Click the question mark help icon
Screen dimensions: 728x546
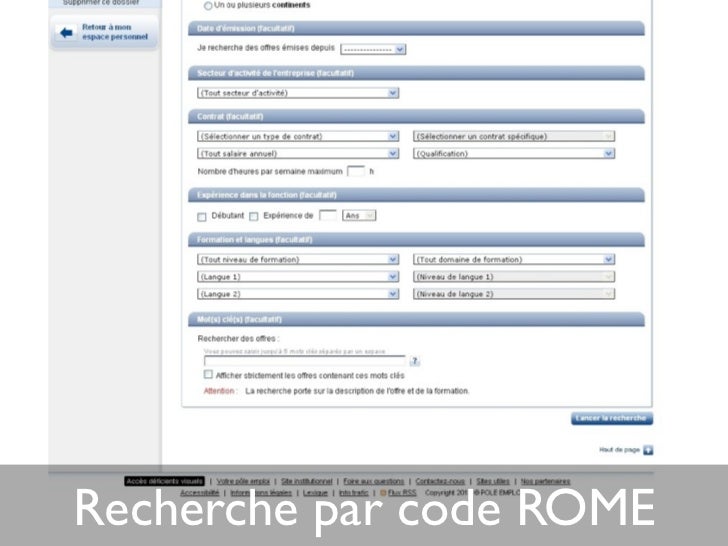(x=415, y=361)
